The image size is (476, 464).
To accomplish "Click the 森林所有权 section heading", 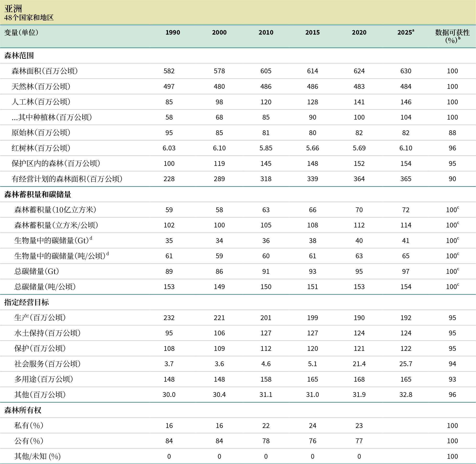I will click(23, 410).
